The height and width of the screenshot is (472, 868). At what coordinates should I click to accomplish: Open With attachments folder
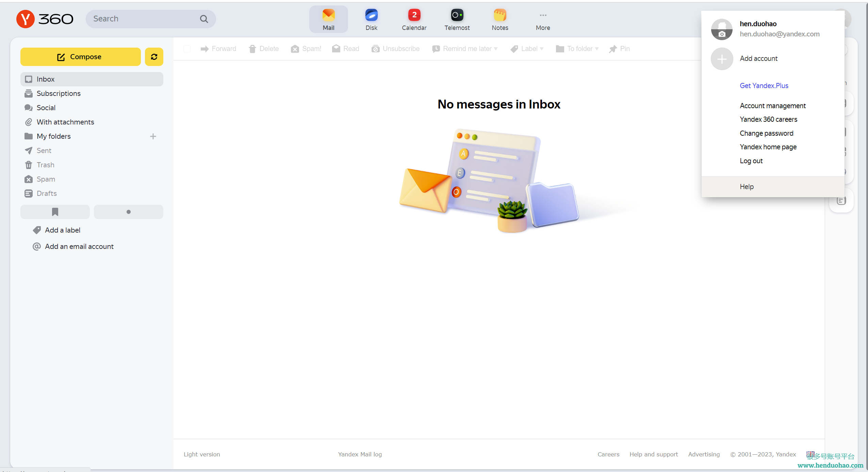pyautogui.click(x=92, y=122)
